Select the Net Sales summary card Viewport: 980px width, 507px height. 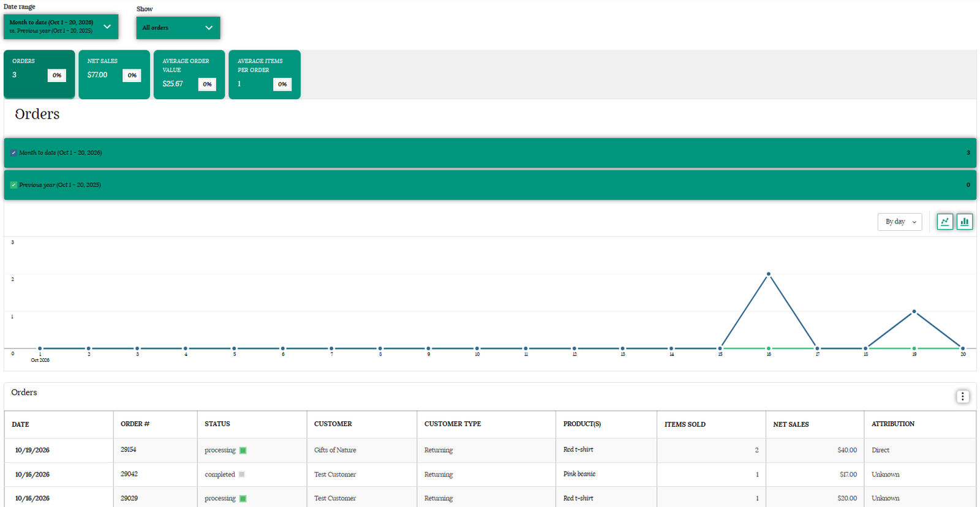(x=114, y=74)
